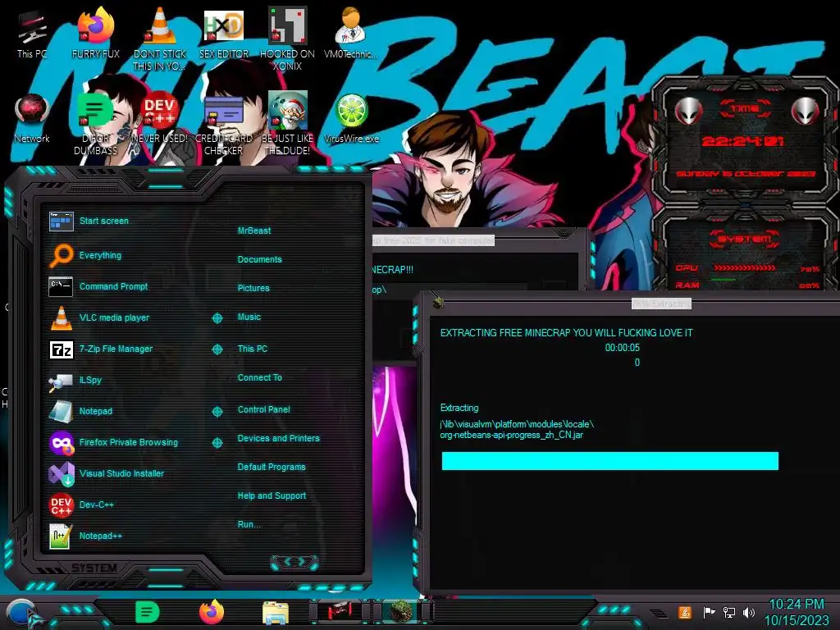Click Java update tray icon
This screenshot has width=840, height=630.
(x=685, y=612)
